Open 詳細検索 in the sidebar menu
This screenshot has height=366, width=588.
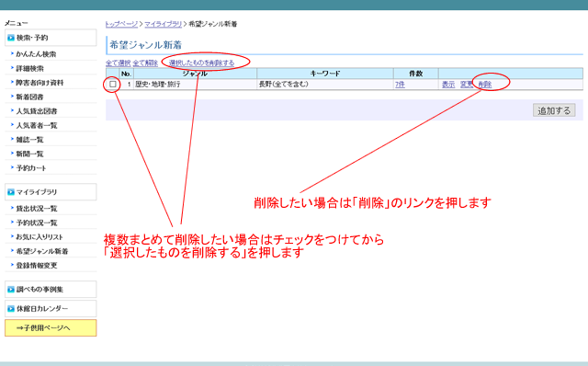click(x=30, y=68)
